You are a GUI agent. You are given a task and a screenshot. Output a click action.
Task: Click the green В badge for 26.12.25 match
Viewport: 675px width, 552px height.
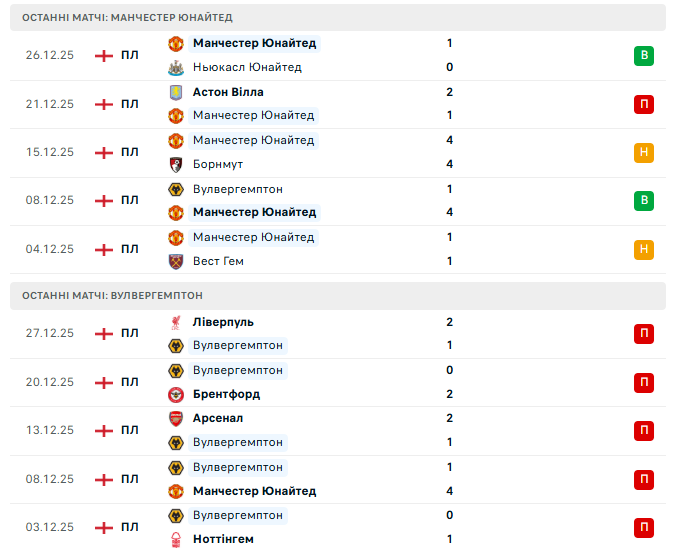click(x=644, y=56)
